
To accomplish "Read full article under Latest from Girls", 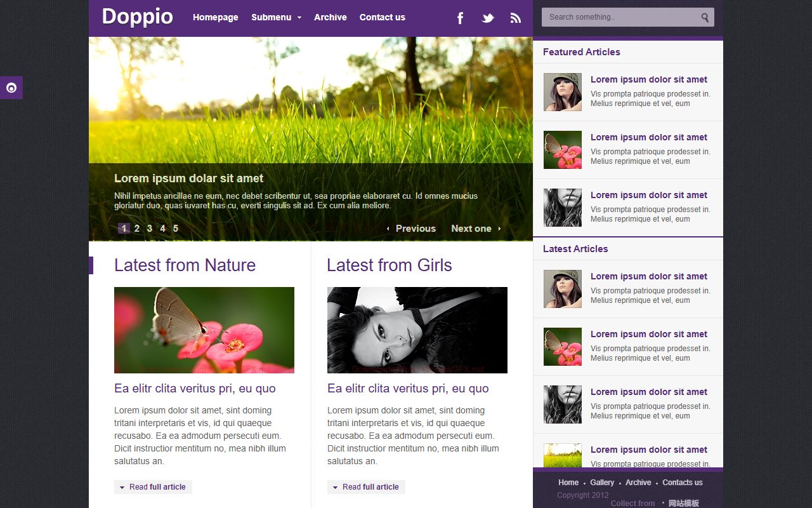I will point(366,487).
